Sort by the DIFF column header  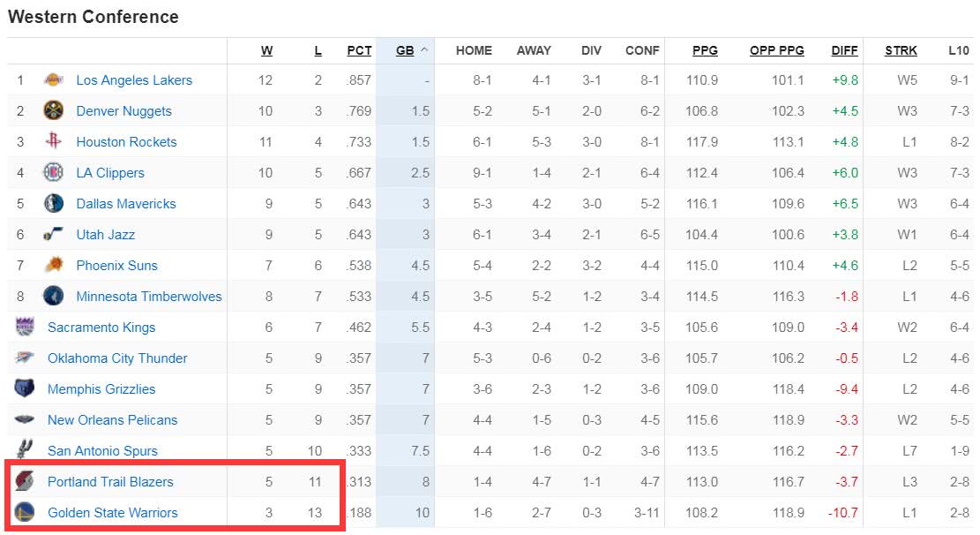tap(844, 50)
